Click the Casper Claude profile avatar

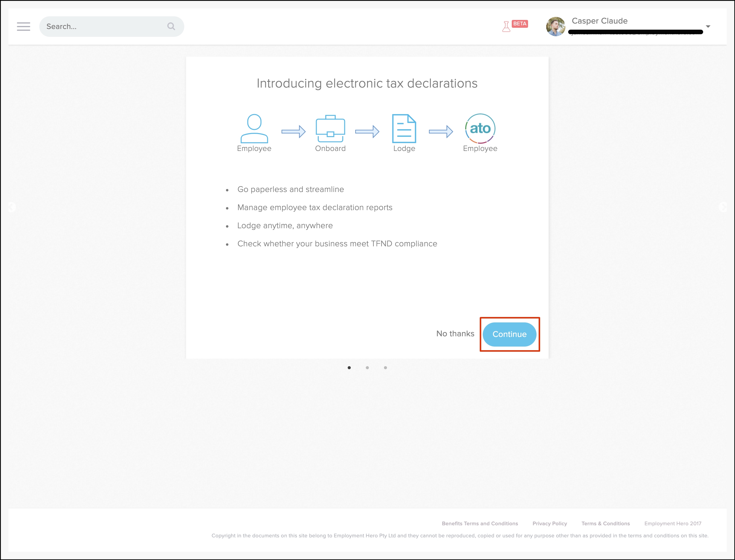(x=555, y=26)
